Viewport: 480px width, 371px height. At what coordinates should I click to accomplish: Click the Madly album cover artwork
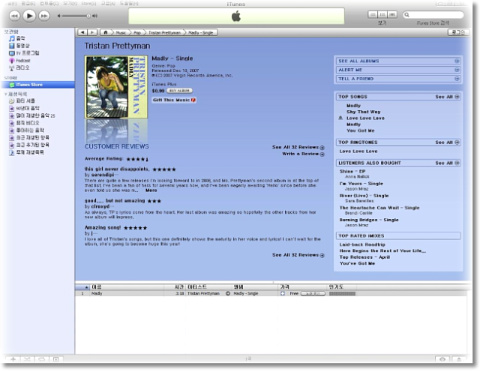coord(116,87)
